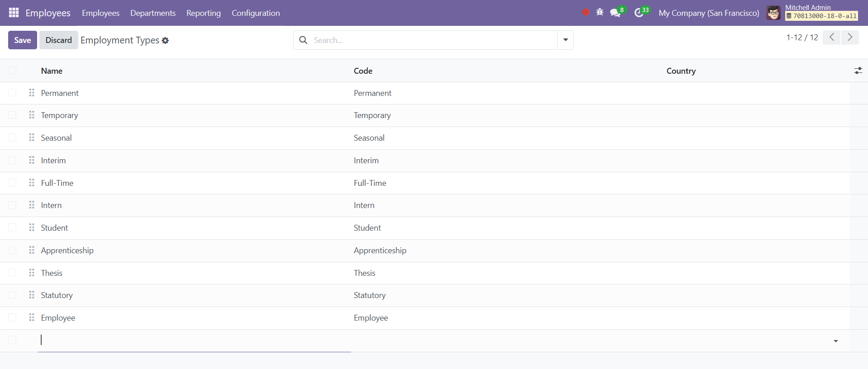Open the optional columns adjust icon
The width and height of the screenshot is (868, 369).
tap(858, 71)
